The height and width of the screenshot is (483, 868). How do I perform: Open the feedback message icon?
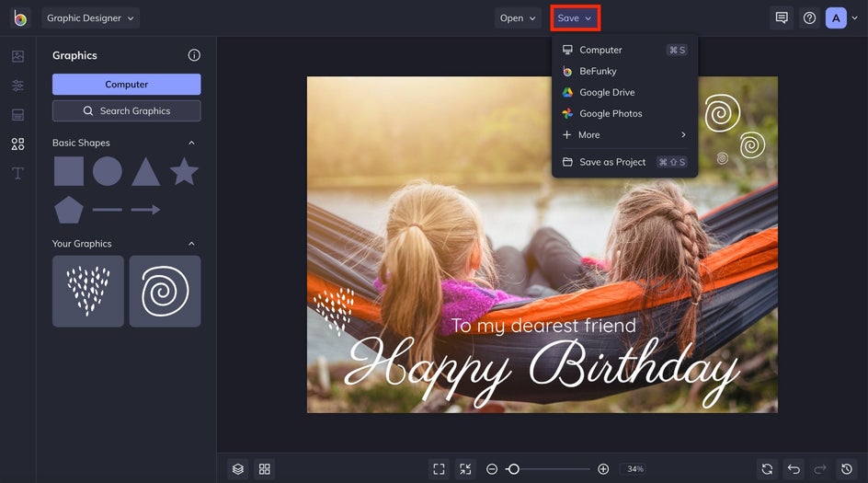point(782,17)
